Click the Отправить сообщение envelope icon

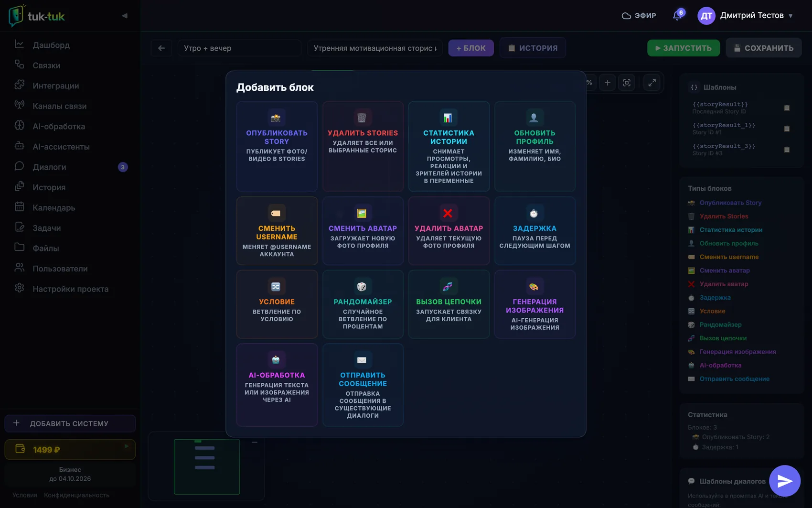[362, 360]
